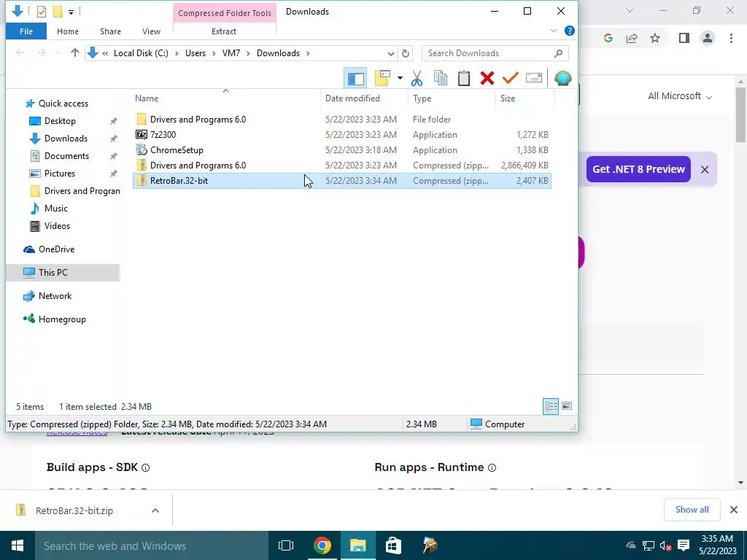Sort by the Date modified column header
Screen dimensions: 747x560
point(352,98)
